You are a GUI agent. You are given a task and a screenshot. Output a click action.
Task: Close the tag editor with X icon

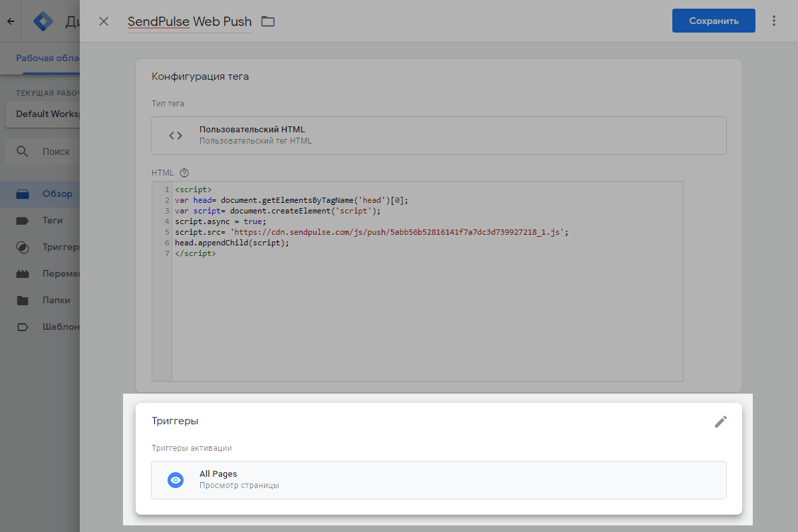tap(104, 21)
